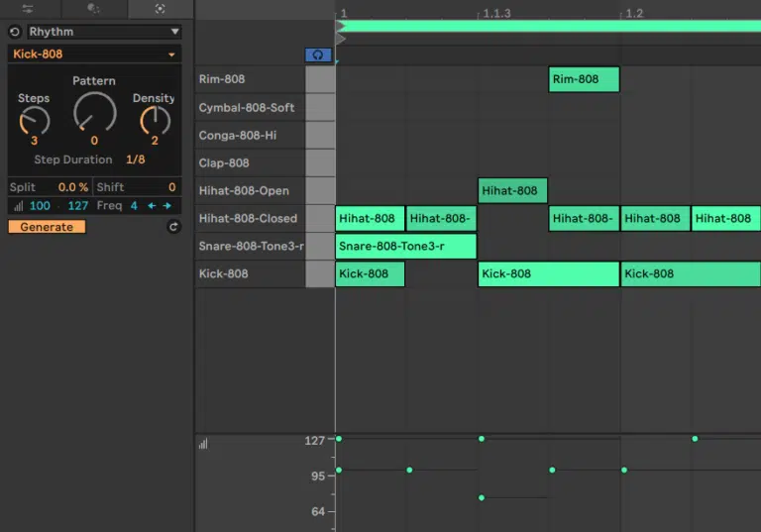Image resolution: width=761 pixels, height=532 pixels.
Task: Select the Hihat-808-Closed row label
Action: click(x=250, y=218)
